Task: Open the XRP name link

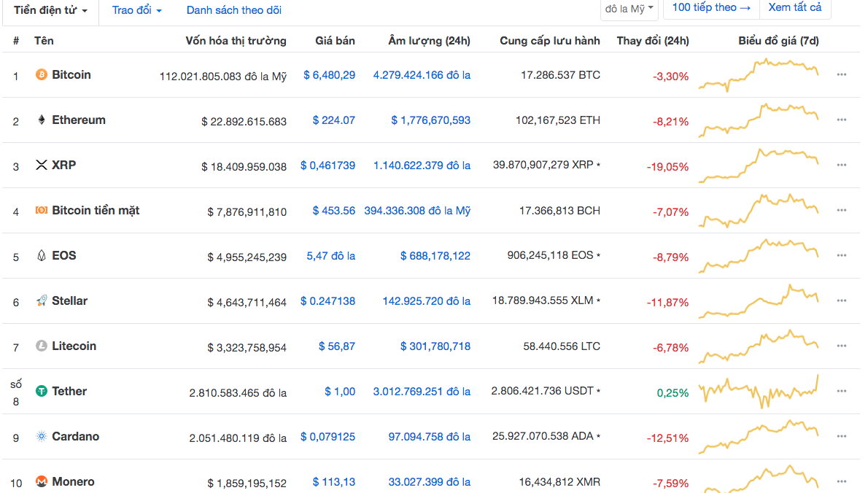Action: [x=63, y=165]
